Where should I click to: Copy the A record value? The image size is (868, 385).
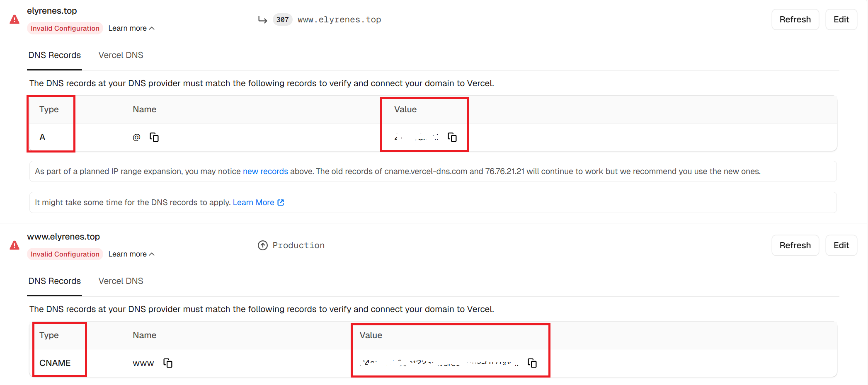click(x=452, y=137)
